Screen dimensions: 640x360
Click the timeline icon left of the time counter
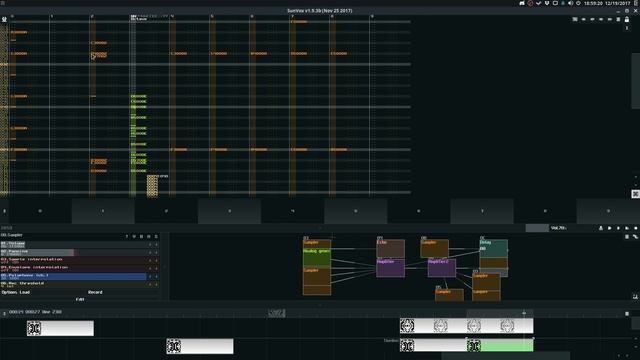(x=4, y=313)
